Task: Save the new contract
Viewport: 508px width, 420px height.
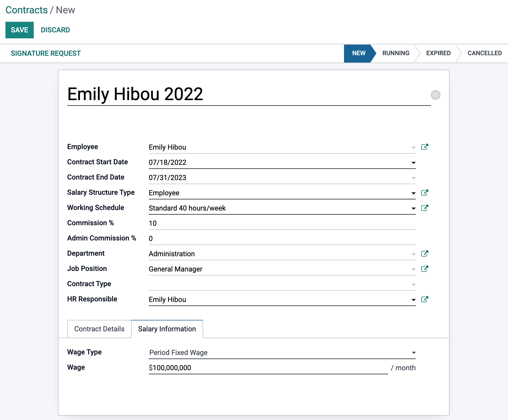Action: 20,30
